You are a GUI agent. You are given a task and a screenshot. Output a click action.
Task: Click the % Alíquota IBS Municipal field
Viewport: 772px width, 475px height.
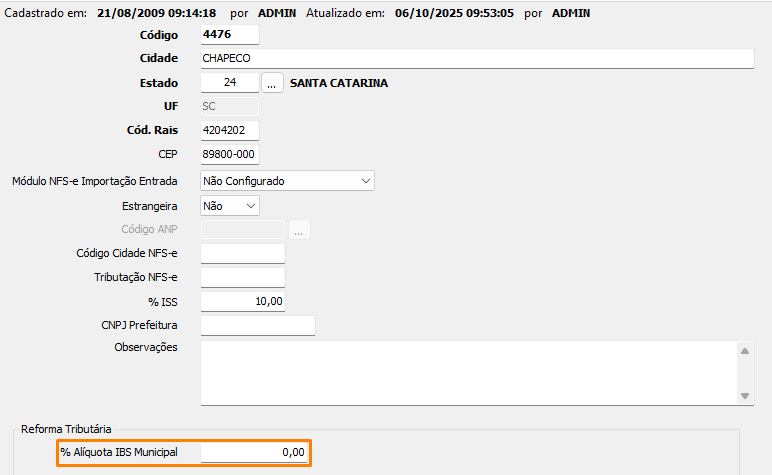click(254, 453)
